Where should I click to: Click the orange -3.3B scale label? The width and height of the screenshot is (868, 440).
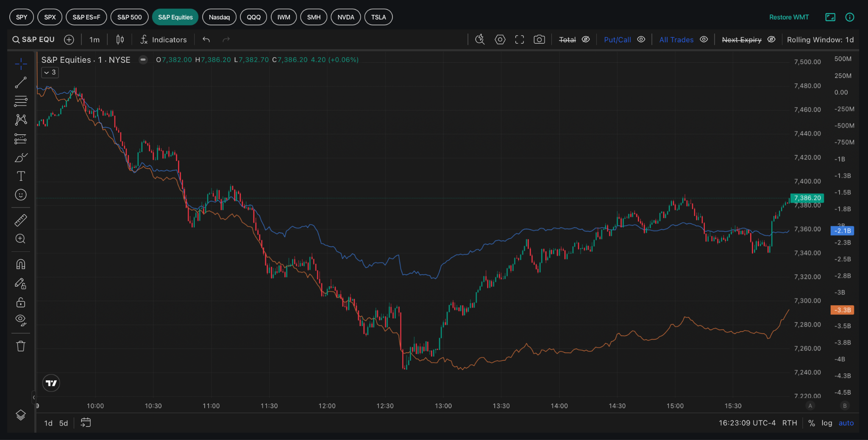click(x=842, y=310)
